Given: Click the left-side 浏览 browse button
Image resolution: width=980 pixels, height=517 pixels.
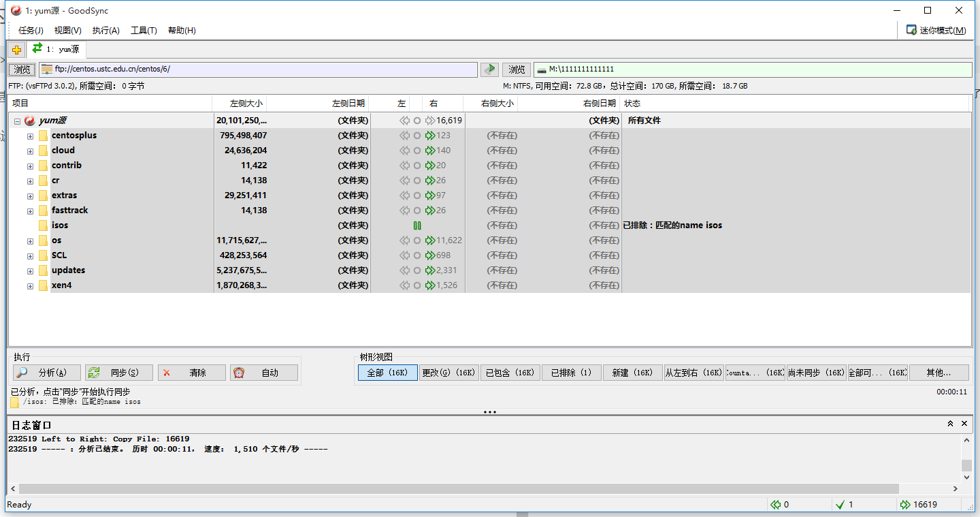Looking at the screenshot, I should (x=22, y=69).
